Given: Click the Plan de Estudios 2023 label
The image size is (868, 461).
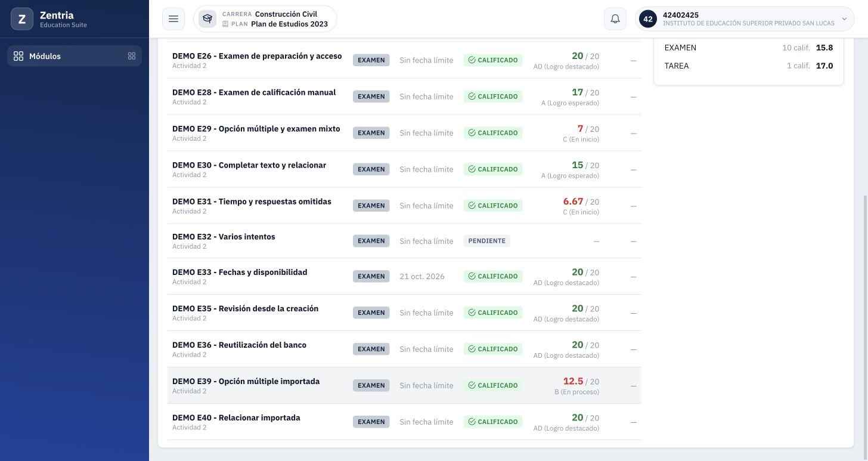Looking at the screenshot, I should [x=289, y=24].
